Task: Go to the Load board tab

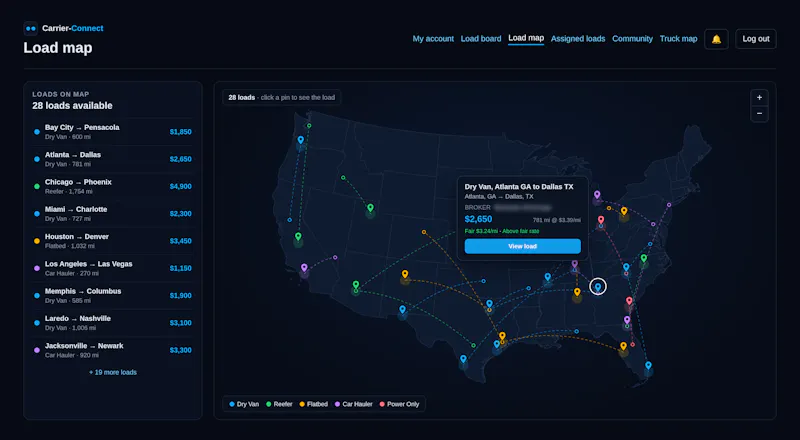Action: click(481, 39)
